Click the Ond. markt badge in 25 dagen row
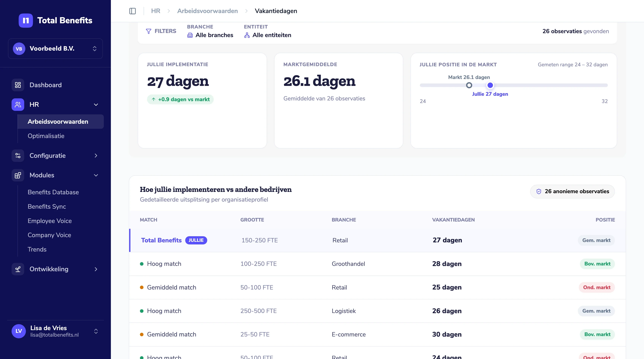Image resolution: width=644 pixels, height=359 pixels. coord(597,287)
